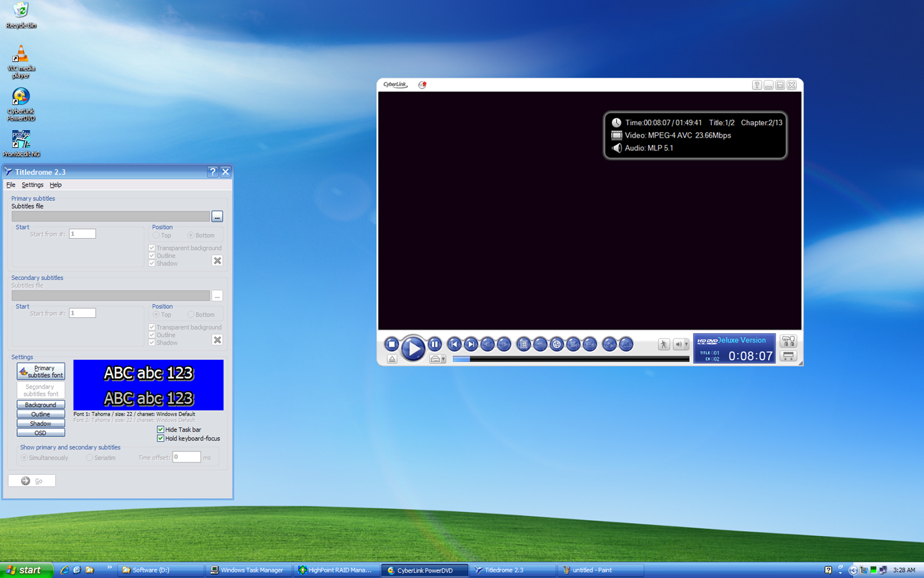
Task: Click the Time offset input field
Action: click(x=186, y=457)
